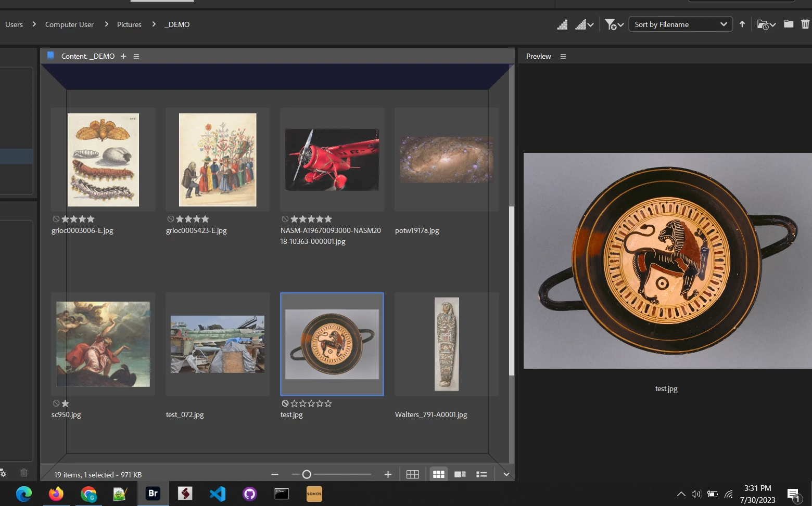This screenshot has width=812, height=506.
Task: Show hidden system tray icons
Action: point(681,494)
